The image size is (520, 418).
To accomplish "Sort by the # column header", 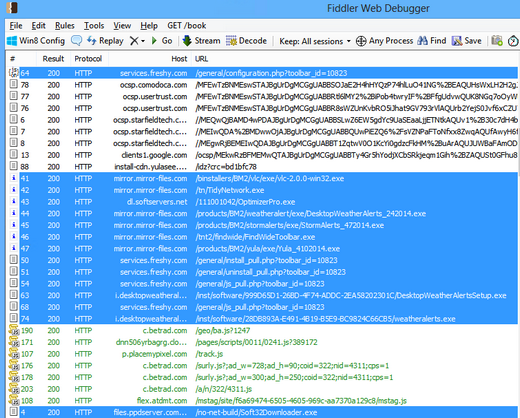I will (21, 59).
